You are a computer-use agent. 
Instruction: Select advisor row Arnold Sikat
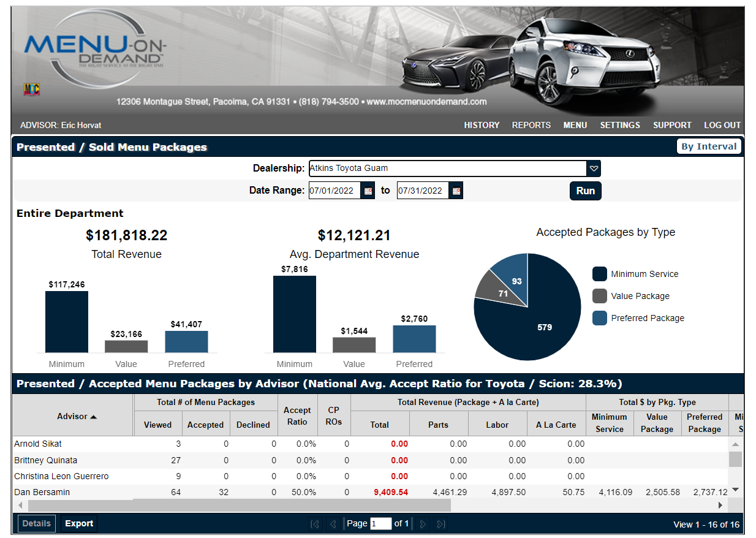(371, 444)
